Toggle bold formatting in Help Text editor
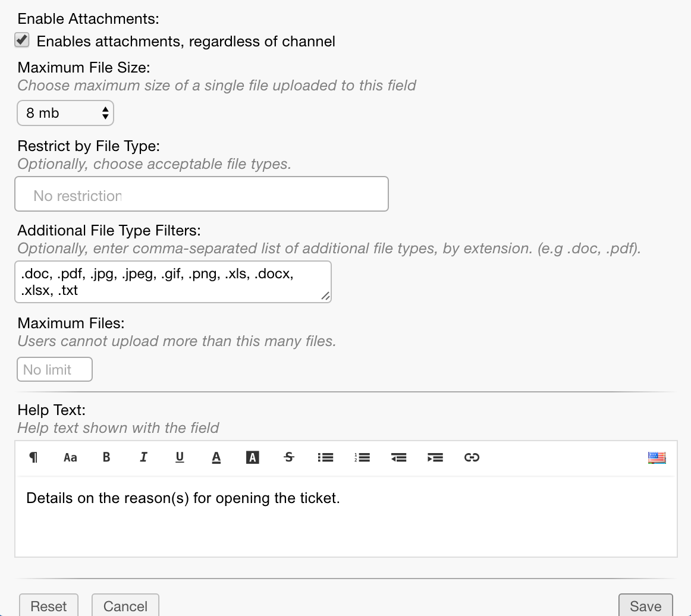691x616 pixels. (x=106, y=457)
